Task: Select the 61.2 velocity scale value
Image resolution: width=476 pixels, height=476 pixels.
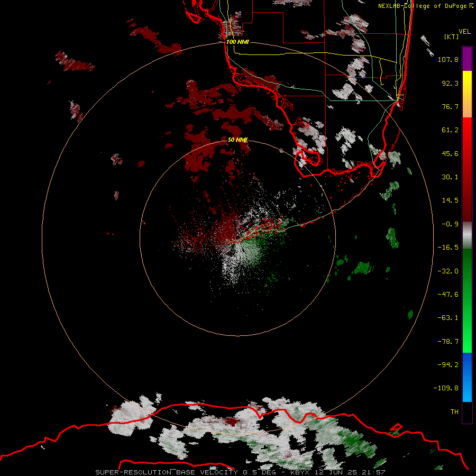Action: click(450, 130)
